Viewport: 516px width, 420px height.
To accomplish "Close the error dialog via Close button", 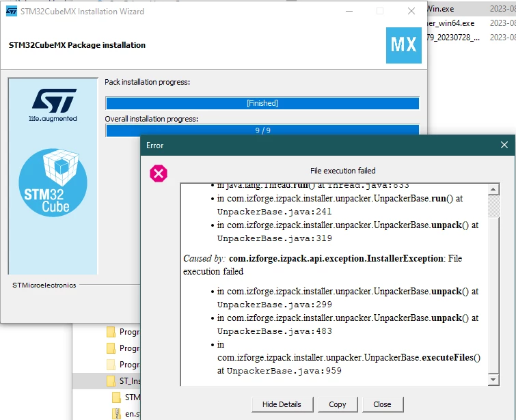I will click(383, 404).
